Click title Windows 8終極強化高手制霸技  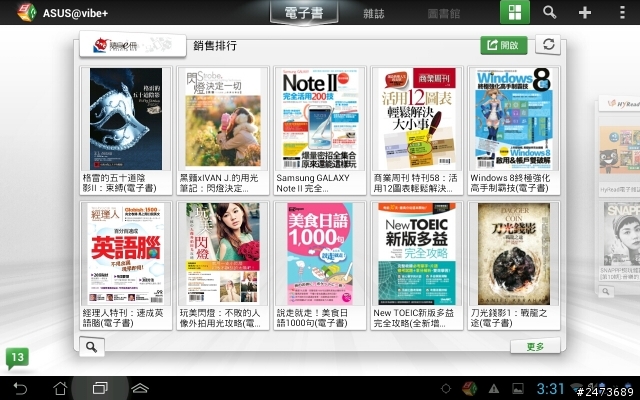tap(510, 183)
